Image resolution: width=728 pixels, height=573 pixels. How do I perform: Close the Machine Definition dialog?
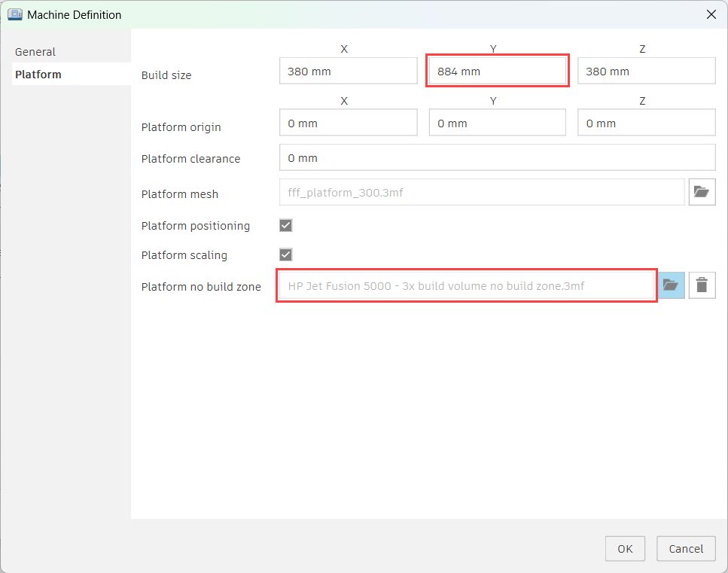pos(710,14)
